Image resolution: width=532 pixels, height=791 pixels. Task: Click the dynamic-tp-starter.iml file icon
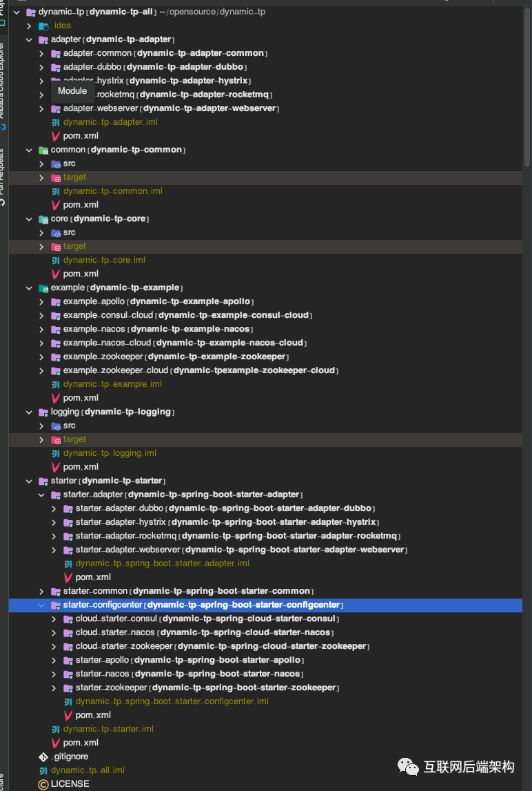pyautogui.click(x=55, y=729)
